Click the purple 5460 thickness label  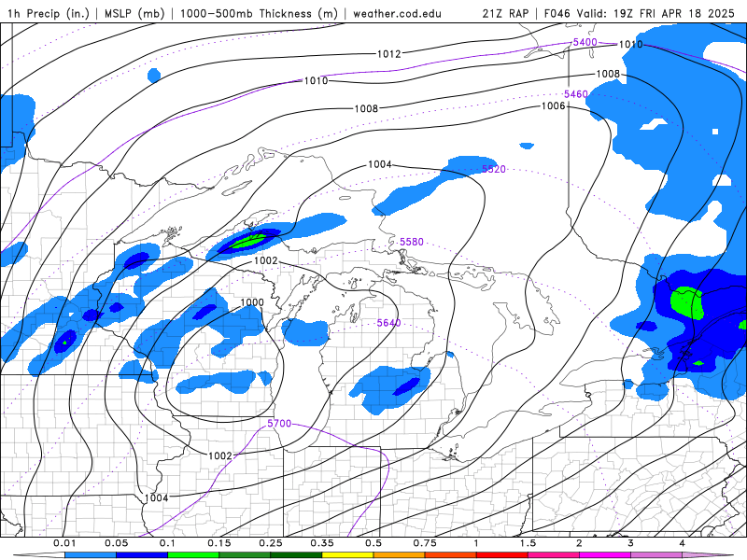pyautogui.click(x=575, y=94)
